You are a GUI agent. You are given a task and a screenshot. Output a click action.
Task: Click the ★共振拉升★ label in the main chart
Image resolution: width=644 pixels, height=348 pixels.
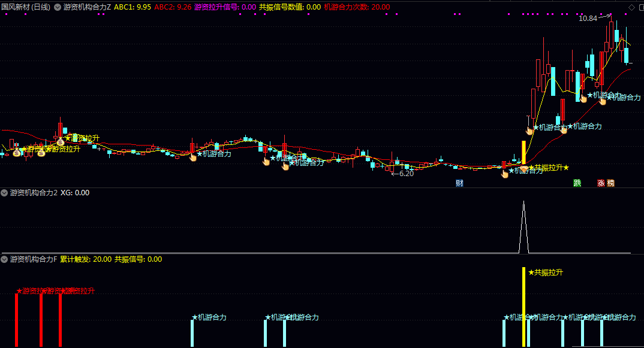(549, 168)
